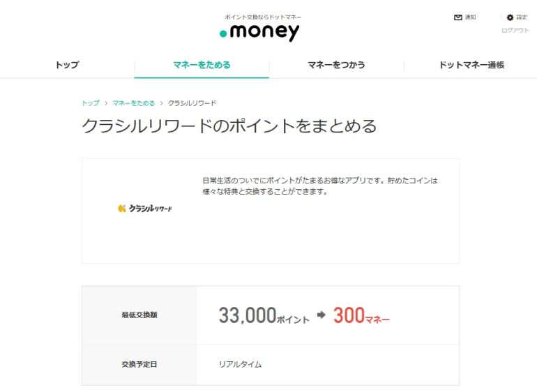
Task: Click the 33,000ポイント amount
Action: tap(264, 315)
